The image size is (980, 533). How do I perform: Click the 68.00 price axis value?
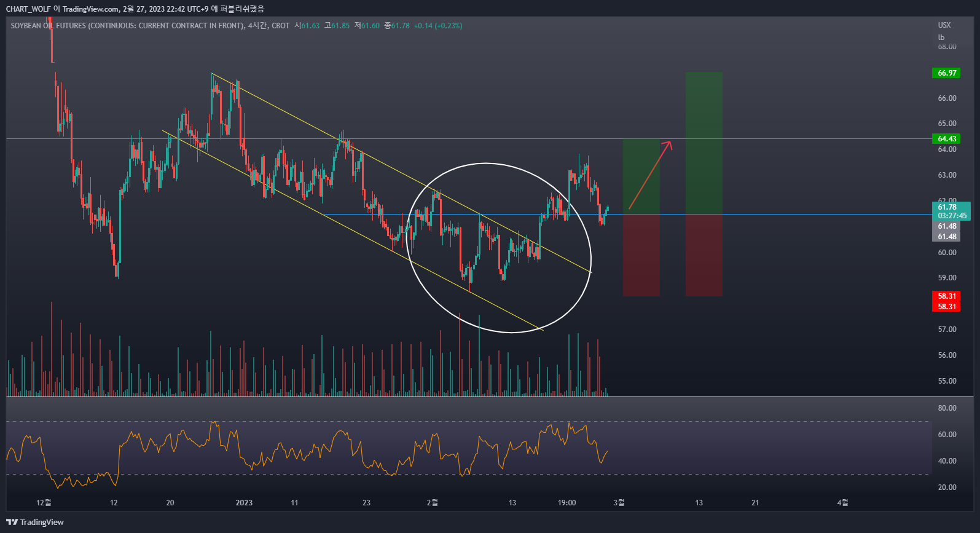[x=947, y=47]
